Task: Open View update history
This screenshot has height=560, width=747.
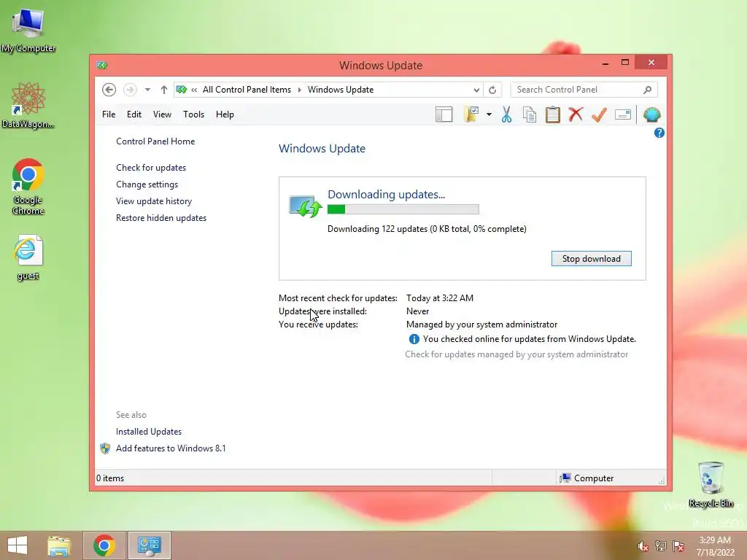Action: point(154,201)
